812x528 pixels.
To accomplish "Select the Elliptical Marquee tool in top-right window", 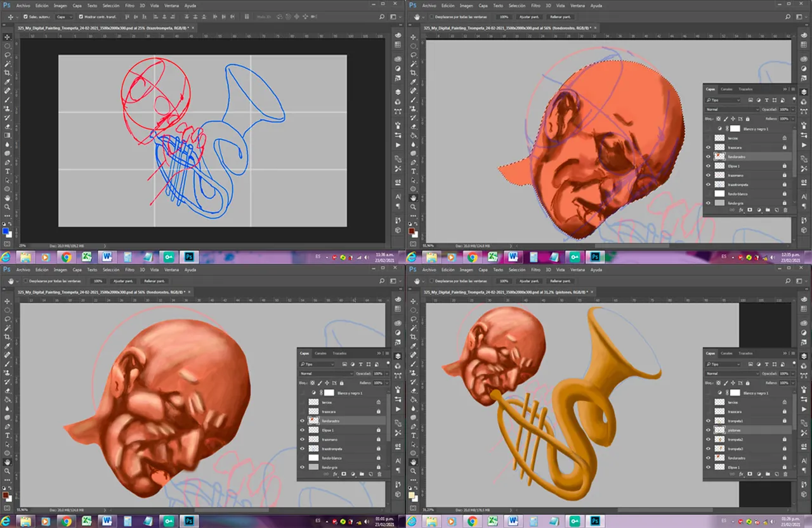I will coord(413,46).
